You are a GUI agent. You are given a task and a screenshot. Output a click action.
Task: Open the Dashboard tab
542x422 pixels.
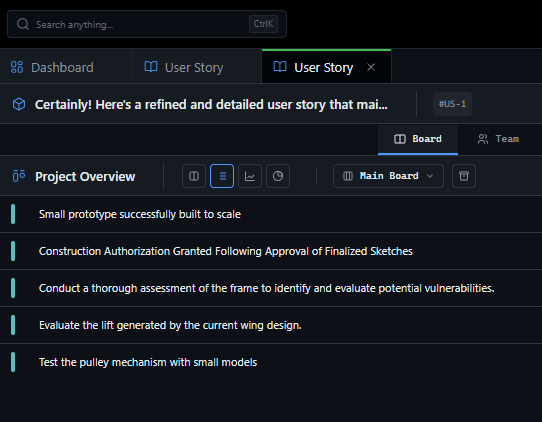pyautogui.click(x=66, y=67)
